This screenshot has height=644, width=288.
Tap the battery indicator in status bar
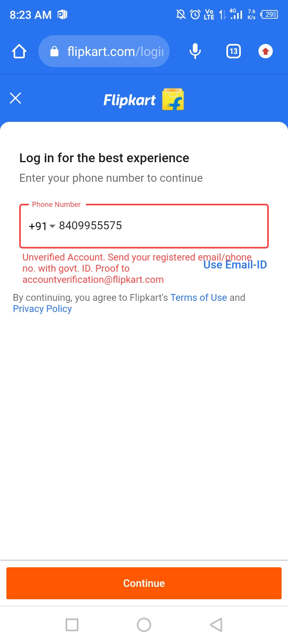(269, 15)
